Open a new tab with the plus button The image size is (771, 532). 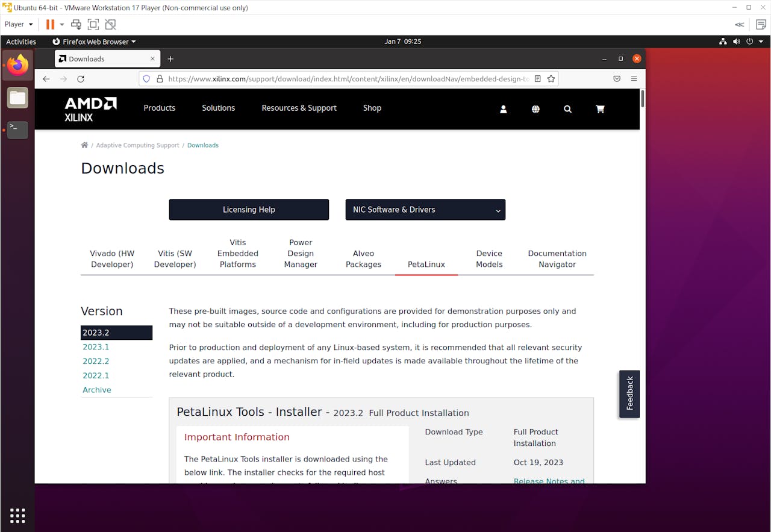click(x=170, y=59)
